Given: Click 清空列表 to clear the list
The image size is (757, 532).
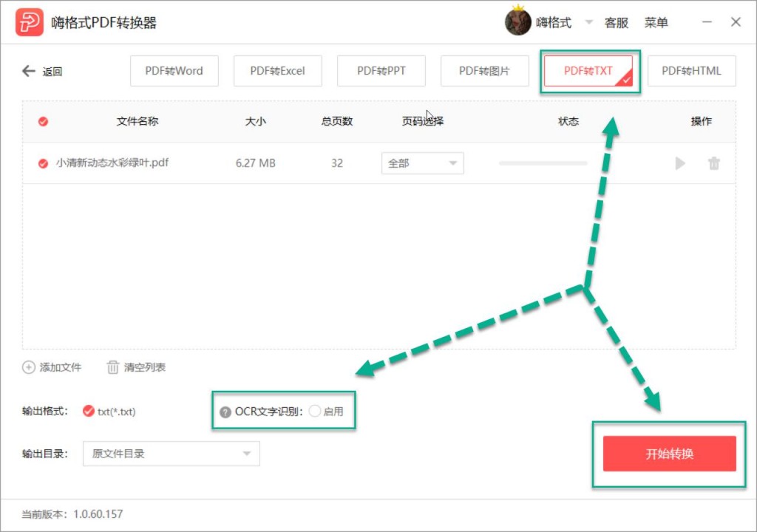Looking at the screenshot, I should coord(145,367).
